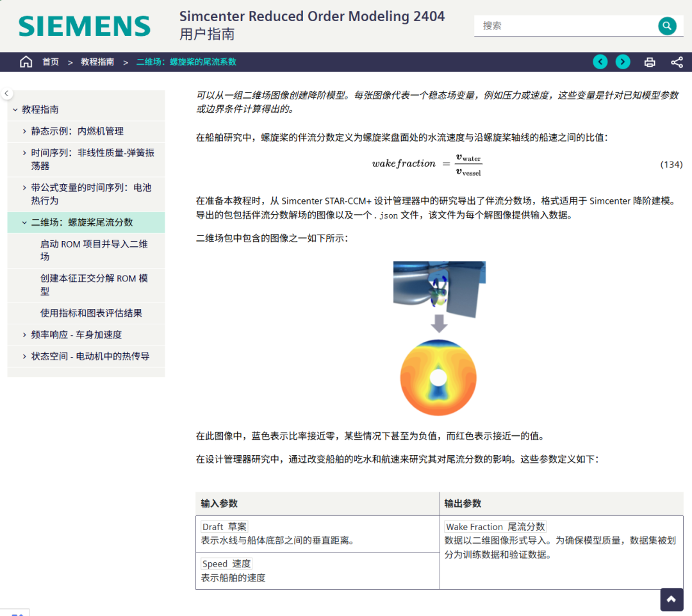
Task: Click the 输入参数 table header
Action: (x=219, y=503)
